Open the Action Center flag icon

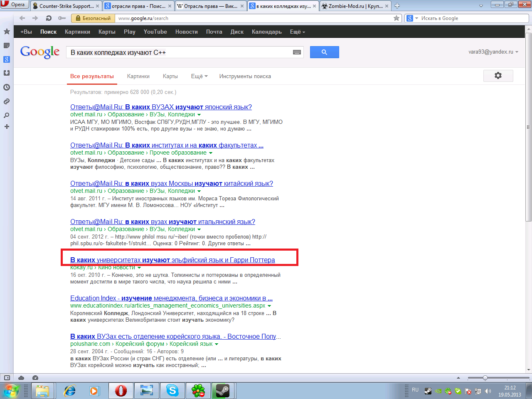pos(468,391)
